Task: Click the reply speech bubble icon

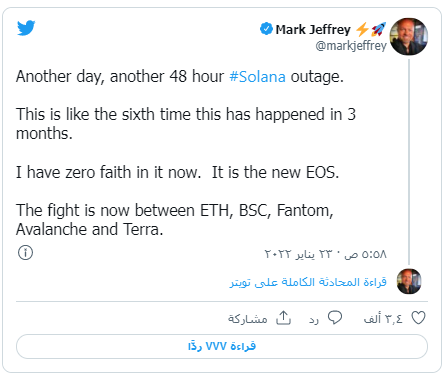Action: coord(335,318)
